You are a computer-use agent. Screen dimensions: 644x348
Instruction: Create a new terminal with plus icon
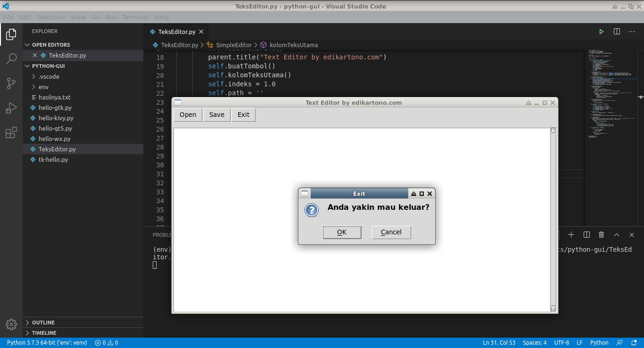(x=571, y=234)
